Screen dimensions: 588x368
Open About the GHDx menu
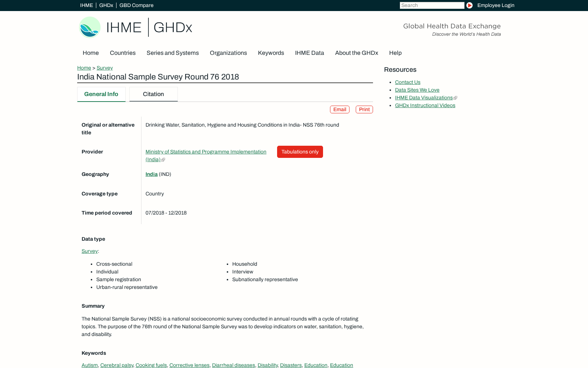[x=356, y=53]
